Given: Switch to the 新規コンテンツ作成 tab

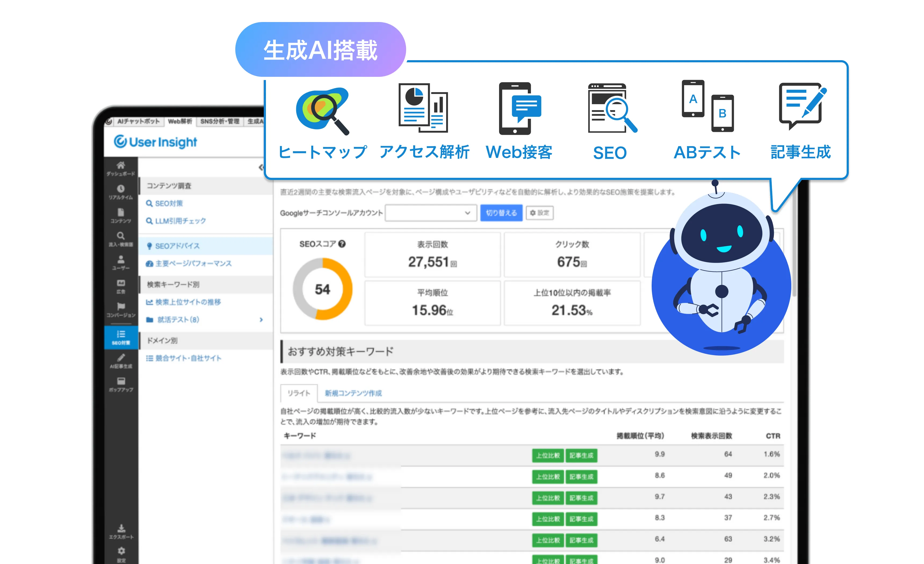Looking at the screenshot, I should tap(353, 393).
